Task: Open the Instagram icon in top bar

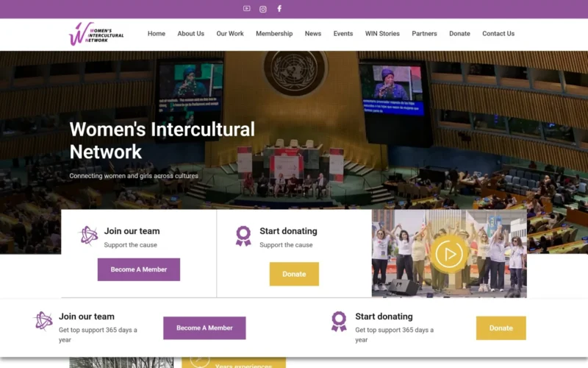Action: click(263, 9)
